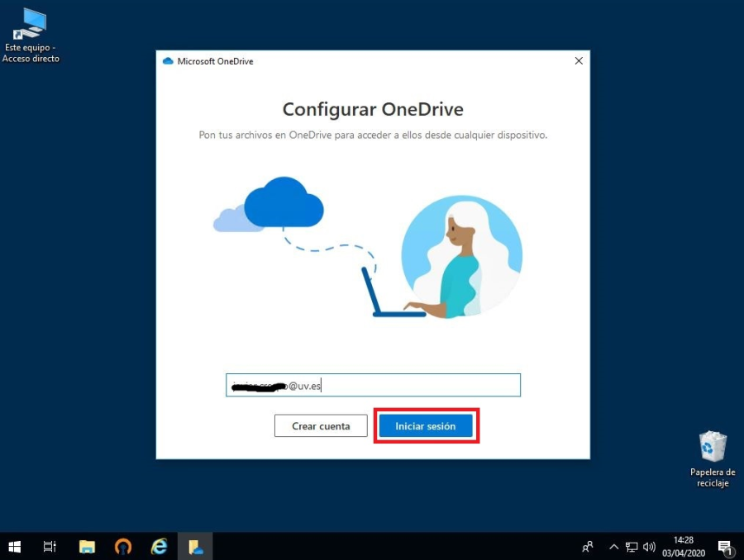Open Este equipo desktop shortcut
The height and width of the screenshot is (560, 744).
(x=31, y=36)
